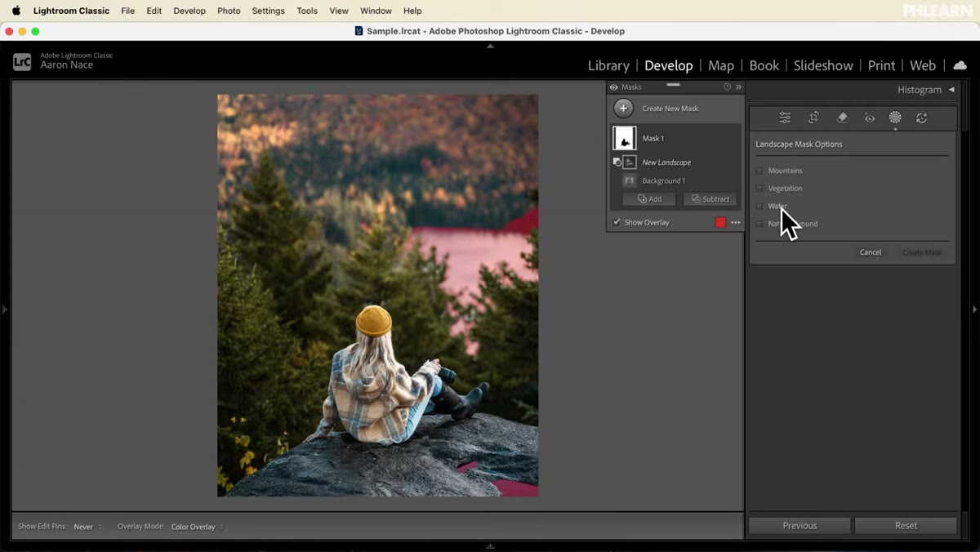980x552 pixels.
Task: Click the cloud sync status icon
Action: (x=960, y=65)
